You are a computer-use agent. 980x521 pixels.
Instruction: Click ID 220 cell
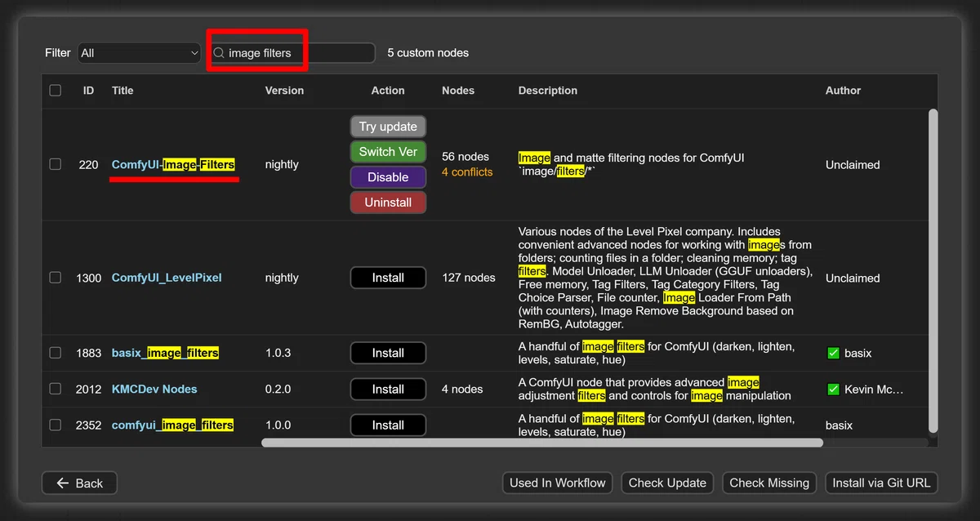coord(88,164)
